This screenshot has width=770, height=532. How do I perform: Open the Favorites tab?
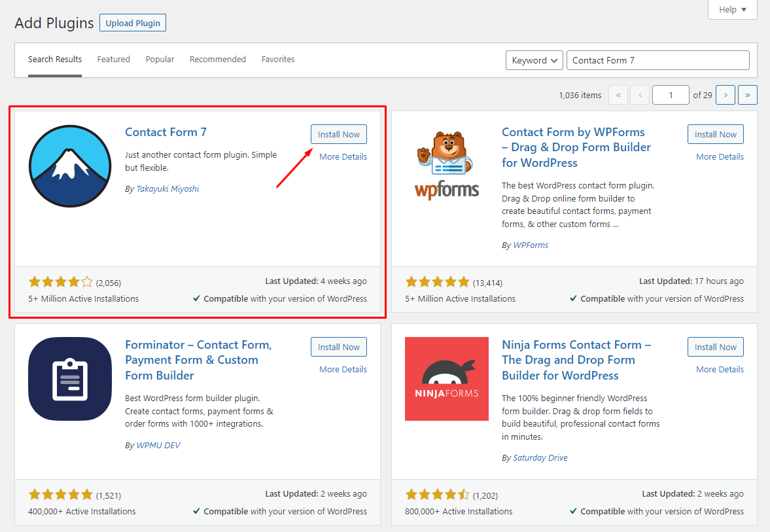278,59
